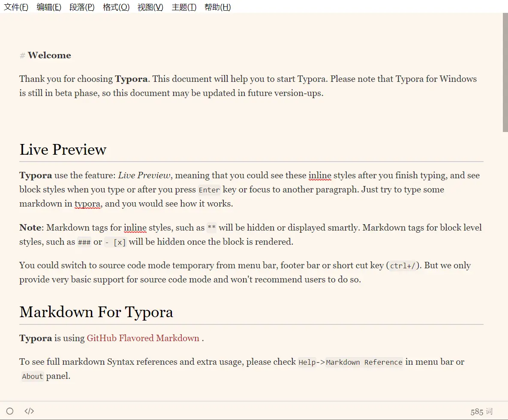The image size is (508, 420).
Task: Click the inline code ctrl+/
Action: (403, 266)
